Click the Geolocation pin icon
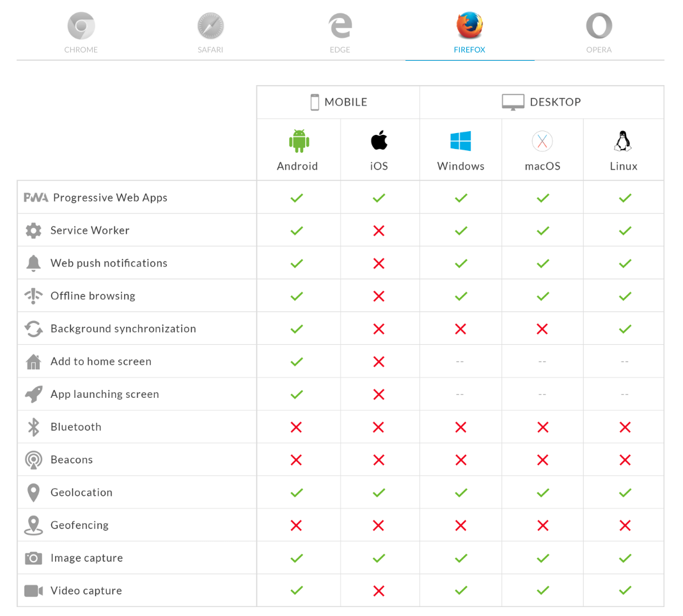Screen dimensions: 683x616 pos(33,493)
